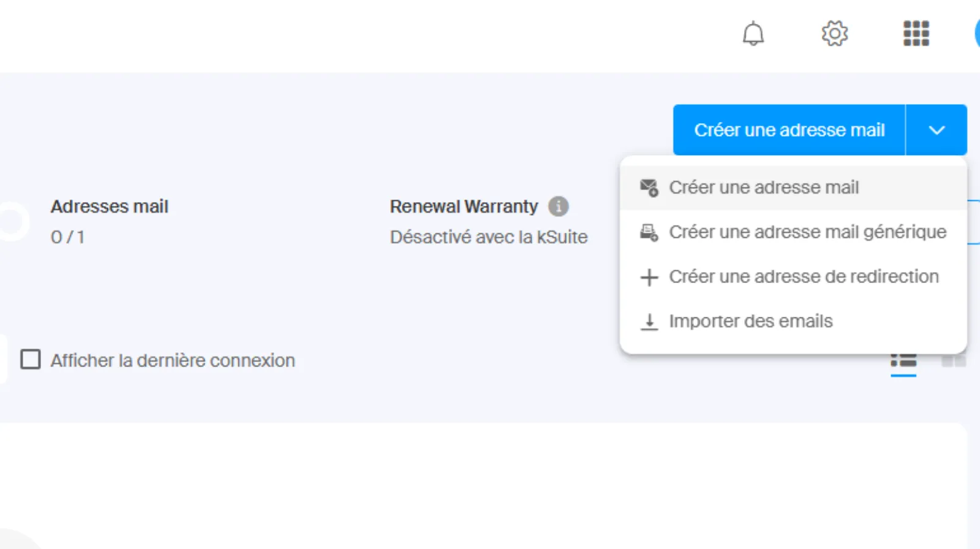
Task: Select Créer une adresse mail générique option
Action: tap(807, 232)
